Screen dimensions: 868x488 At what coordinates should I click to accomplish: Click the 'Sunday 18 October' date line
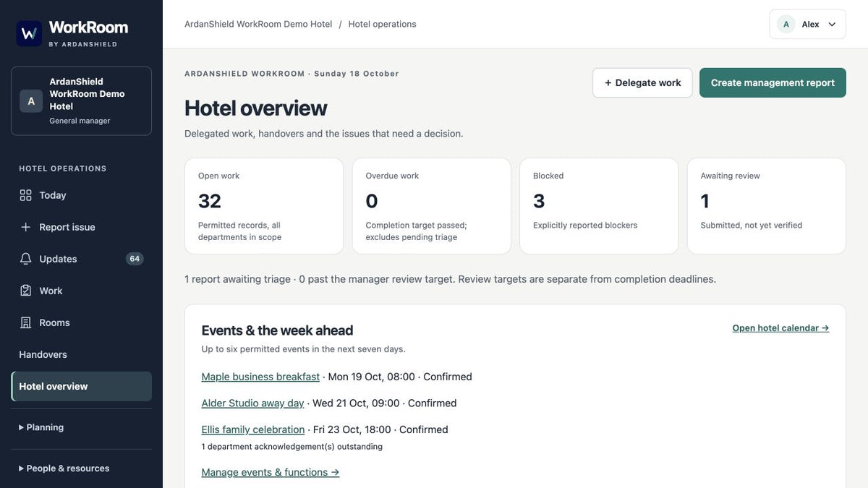(x=357, y=74)
